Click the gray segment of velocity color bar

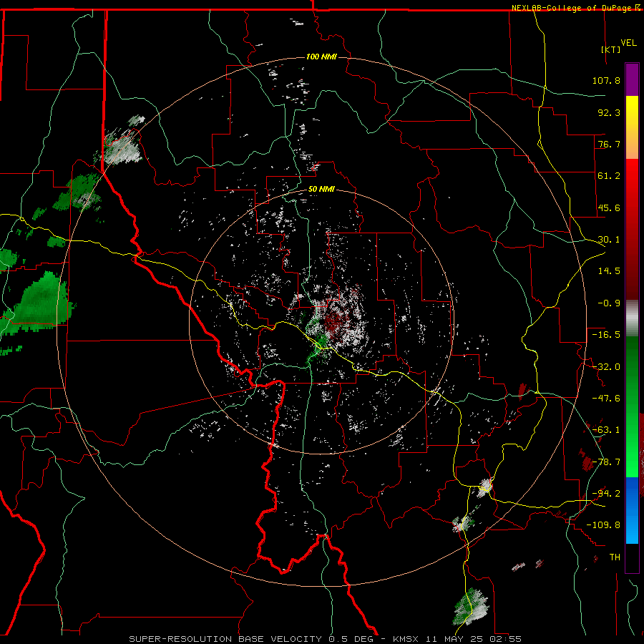click(632, 318)
